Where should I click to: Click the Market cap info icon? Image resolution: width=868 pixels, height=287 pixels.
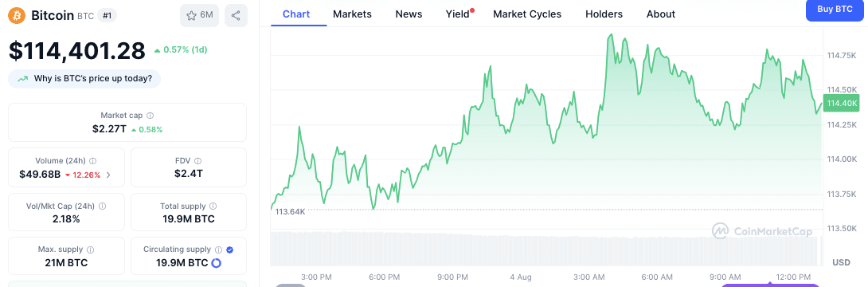(151, 116)
